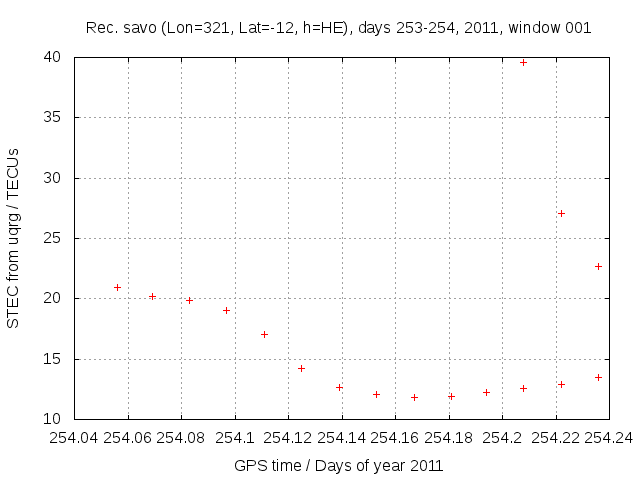
Task: Click the red point at 19 TECUs near 254.1
Action: [x=226, y=310]
